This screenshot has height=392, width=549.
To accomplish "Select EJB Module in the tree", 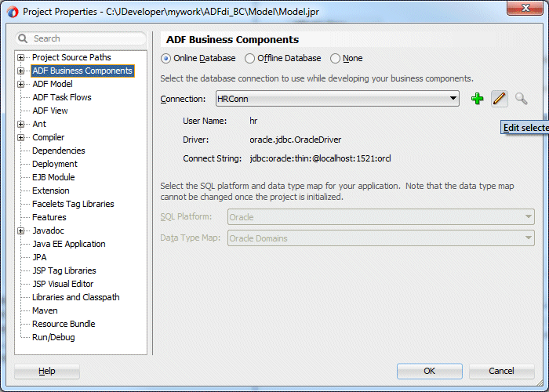I will pyautogui.click(x=53, y=177).
